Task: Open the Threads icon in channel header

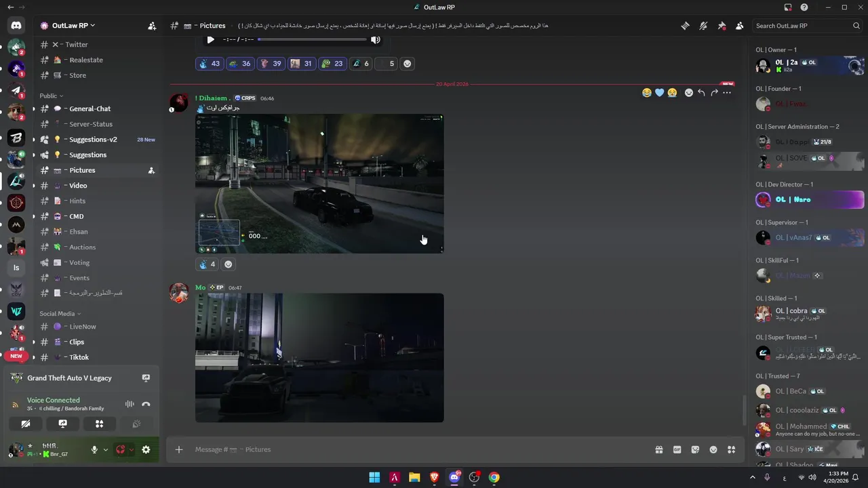Action: pos(686,26)
